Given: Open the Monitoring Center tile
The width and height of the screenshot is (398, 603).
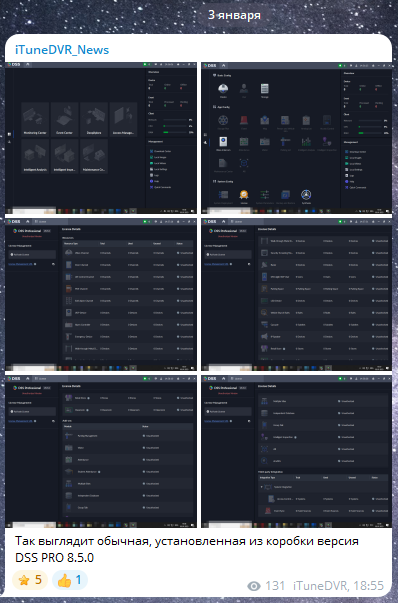Looking at the screenshot, I should click(35, 119).
